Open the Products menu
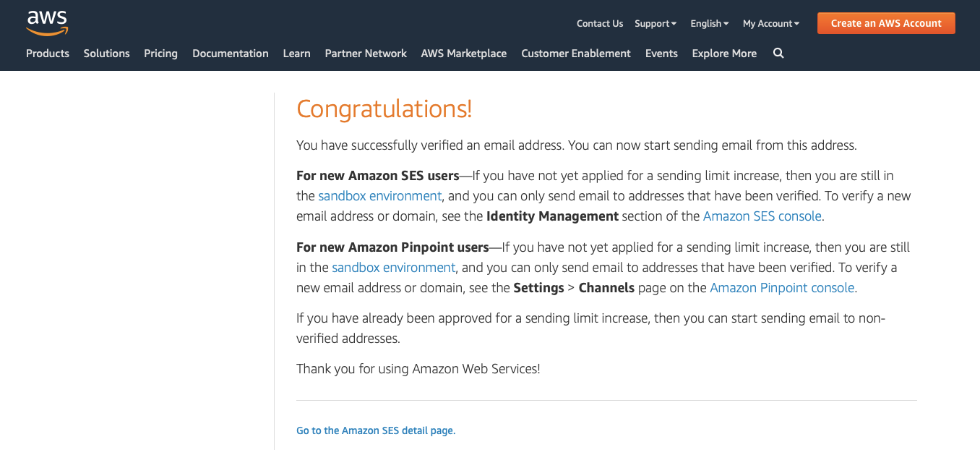This screenshot has width=980, height=450. 48,53
